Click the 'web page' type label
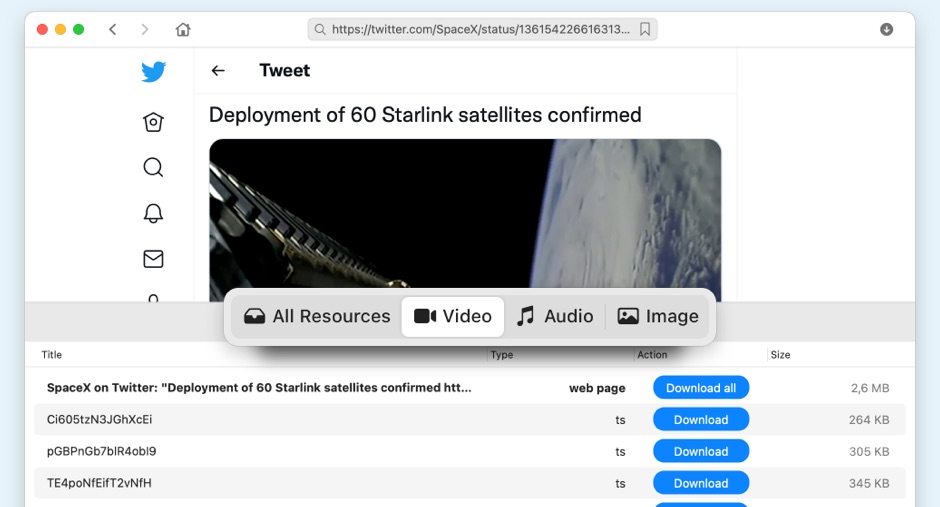This screenshot has width=940, height=507. point(597,388)
